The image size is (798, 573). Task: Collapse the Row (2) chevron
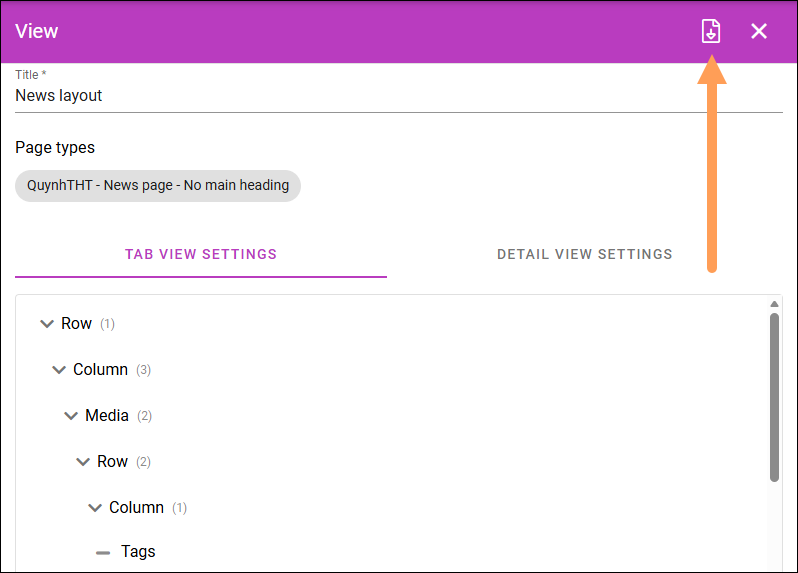tap(83, 462)
